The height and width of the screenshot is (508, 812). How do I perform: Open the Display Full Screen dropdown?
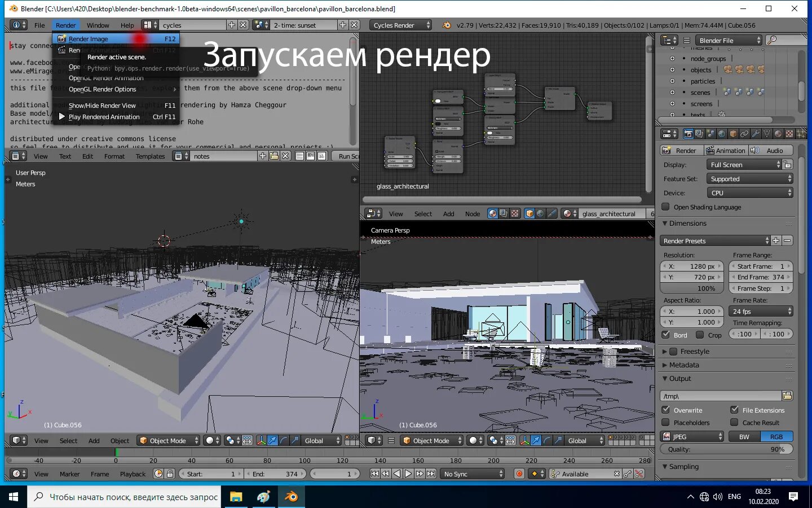(x=744, y=165)
